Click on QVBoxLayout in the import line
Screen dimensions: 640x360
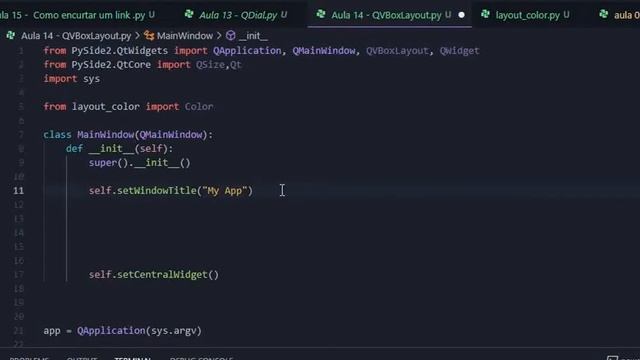coord(397,51)
